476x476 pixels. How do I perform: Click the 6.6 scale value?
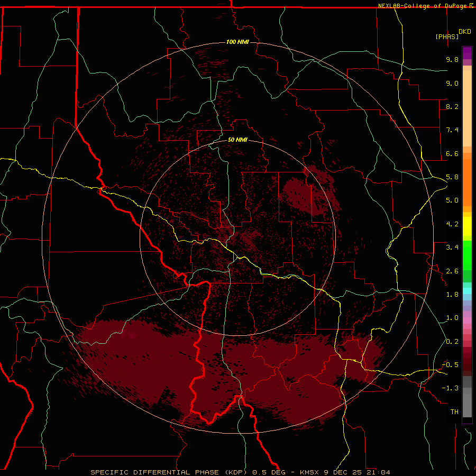coord(452,153)
